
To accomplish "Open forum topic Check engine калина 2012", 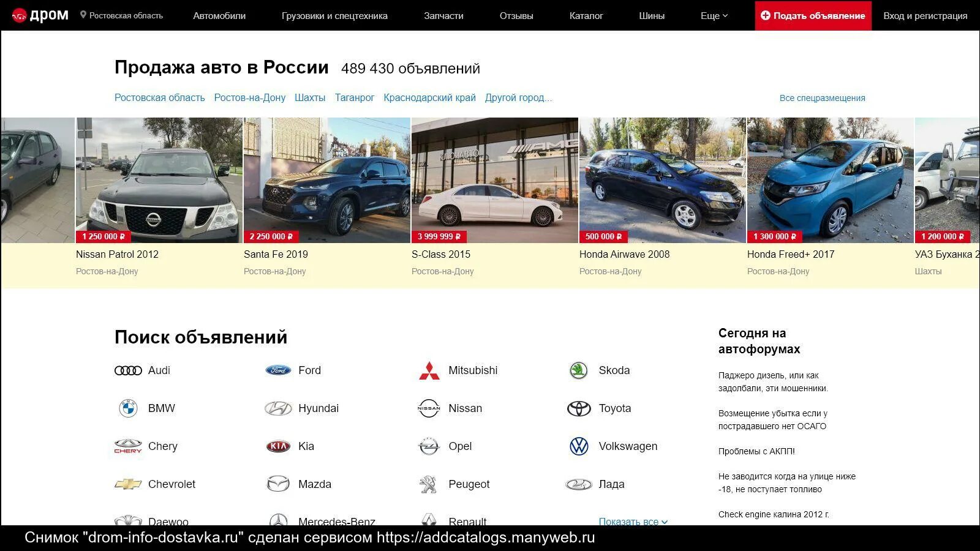I will tap(774, 514).
